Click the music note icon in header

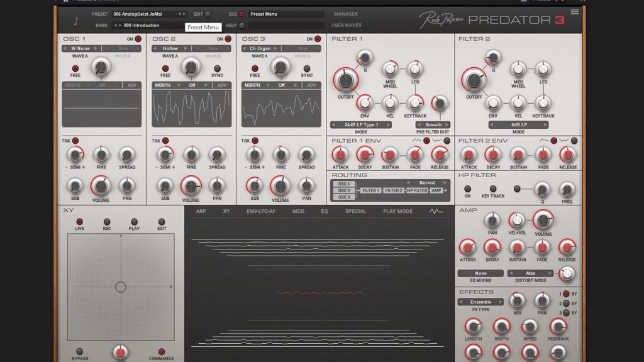(x=76, y=20)
